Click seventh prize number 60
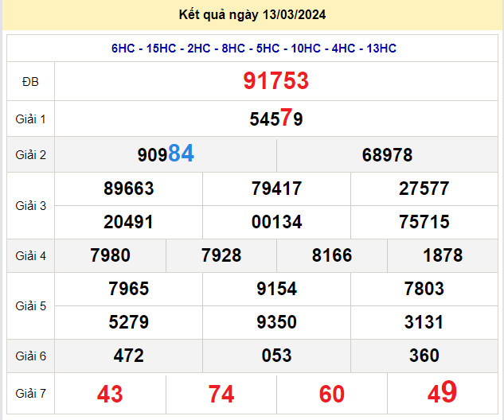This screenshot has width=504, height=420. (332, 394)
